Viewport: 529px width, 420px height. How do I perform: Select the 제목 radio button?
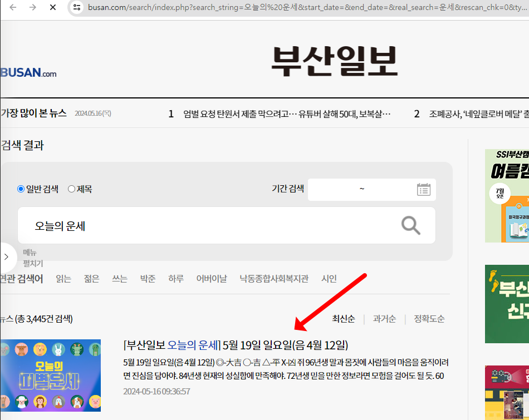click(x=71, y=189)
